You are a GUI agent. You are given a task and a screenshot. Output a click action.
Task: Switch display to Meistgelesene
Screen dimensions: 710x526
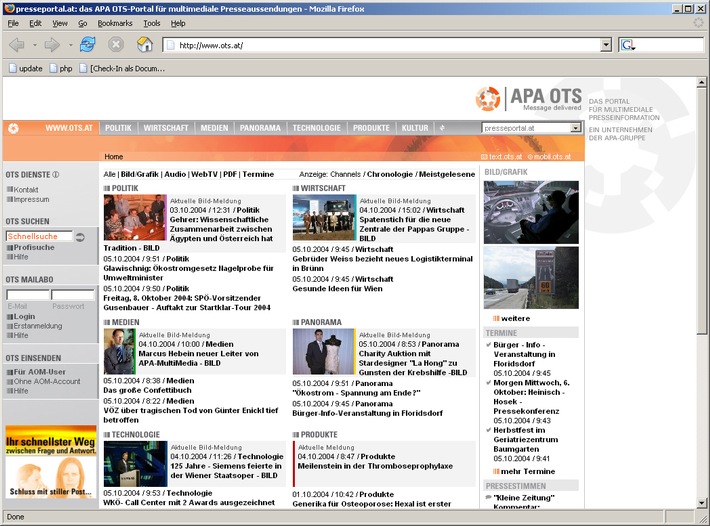pos(447,174)
